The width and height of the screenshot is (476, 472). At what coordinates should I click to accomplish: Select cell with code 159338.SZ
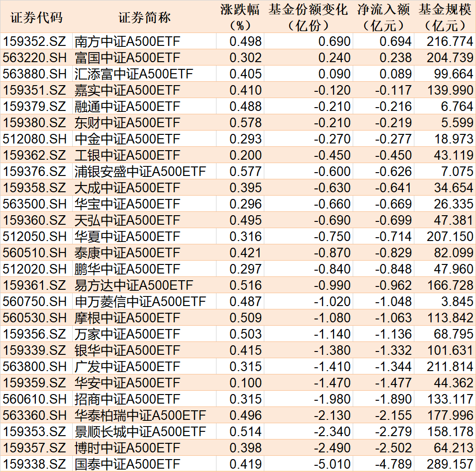[36, 464]
